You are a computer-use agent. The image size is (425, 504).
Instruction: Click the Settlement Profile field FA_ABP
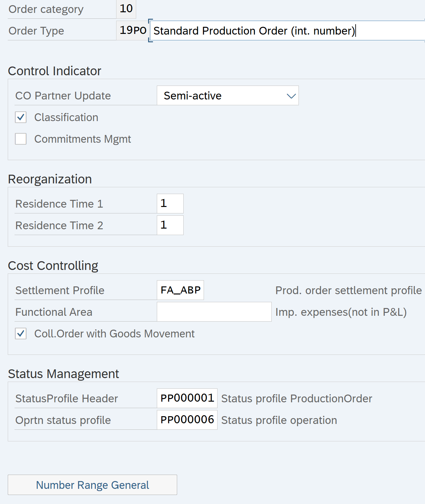tap(180, 290)
